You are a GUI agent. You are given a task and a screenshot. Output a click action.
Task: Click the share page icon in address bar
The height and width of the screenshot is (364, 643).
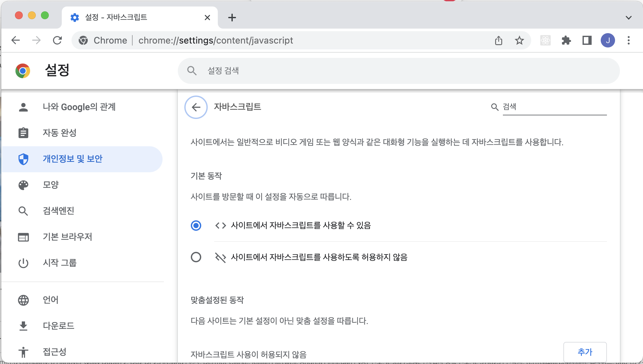click(x=498, y=40)
